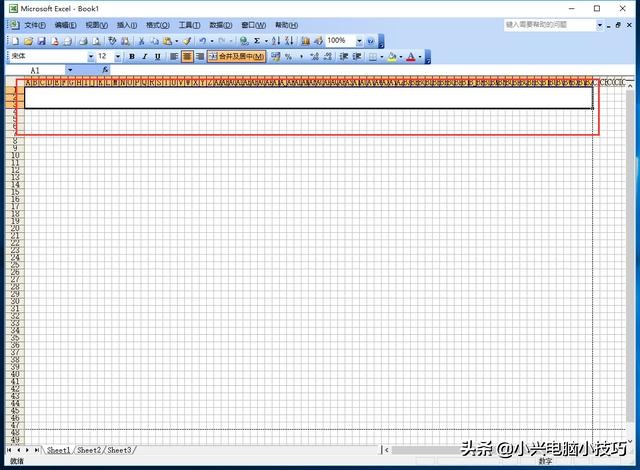Open the help question box dropdown
This screenshot has height=470, width=640.
tap(600, 25)
